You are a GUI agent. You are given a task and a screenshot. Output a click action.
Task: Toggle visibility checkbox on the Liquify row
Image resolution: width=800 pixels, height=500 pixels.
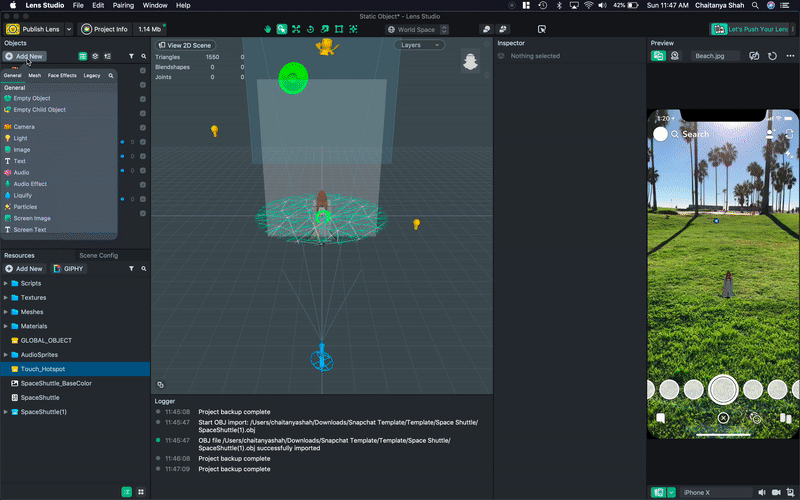(143, 198)
